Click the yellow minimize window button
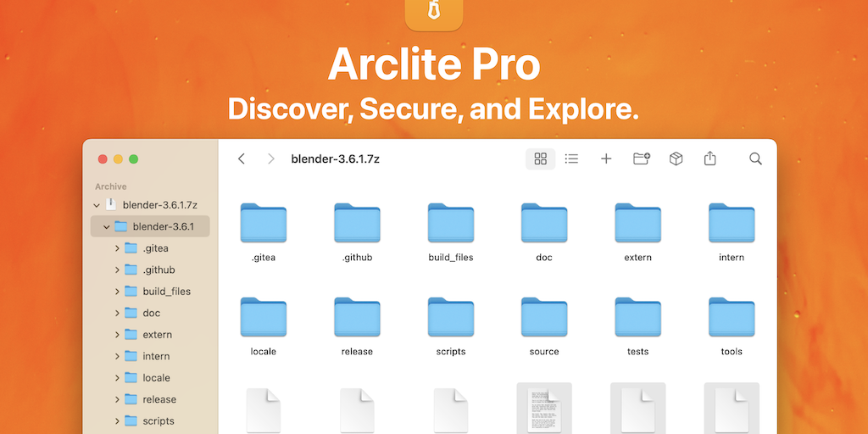Viewport: 868px width, 434px height. tap(118, 159)
